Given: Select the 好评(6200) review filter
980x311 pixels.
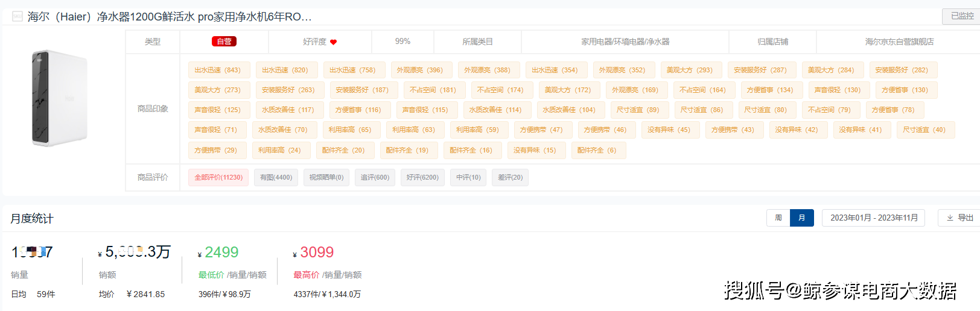Looking at the screenshot, I should pyautogui.click(x=422, y=177).
